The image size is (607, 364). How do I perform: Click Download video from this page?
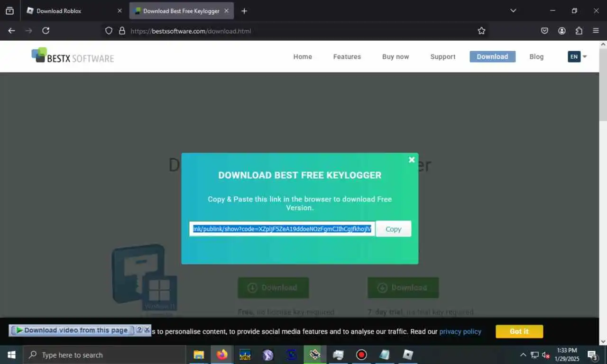tap(72, 330)
